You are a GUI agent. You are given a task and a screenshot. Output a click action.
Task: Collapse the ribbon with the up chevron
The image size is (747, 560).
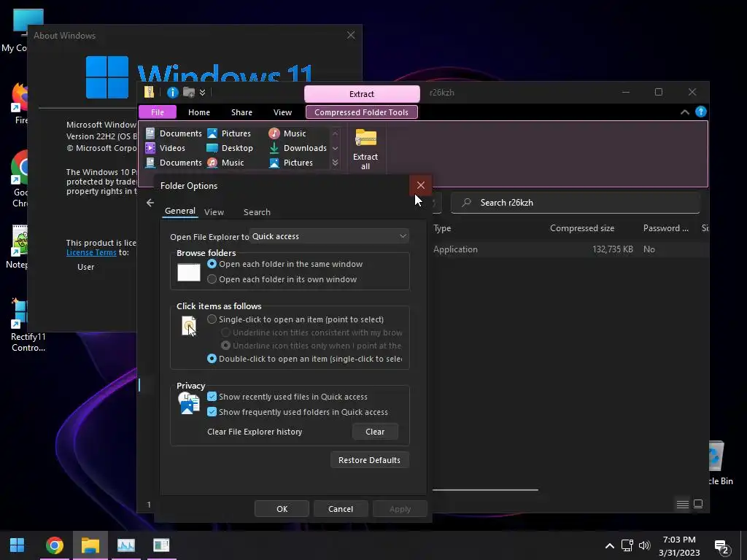click(x=684, y=112)
